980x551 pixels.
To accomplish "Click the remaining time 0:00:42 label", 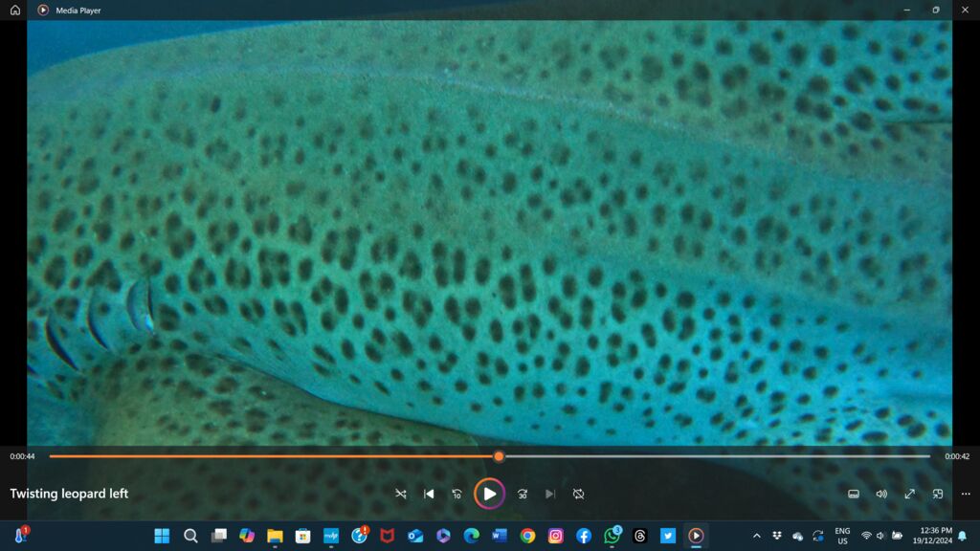I will 957,456.
